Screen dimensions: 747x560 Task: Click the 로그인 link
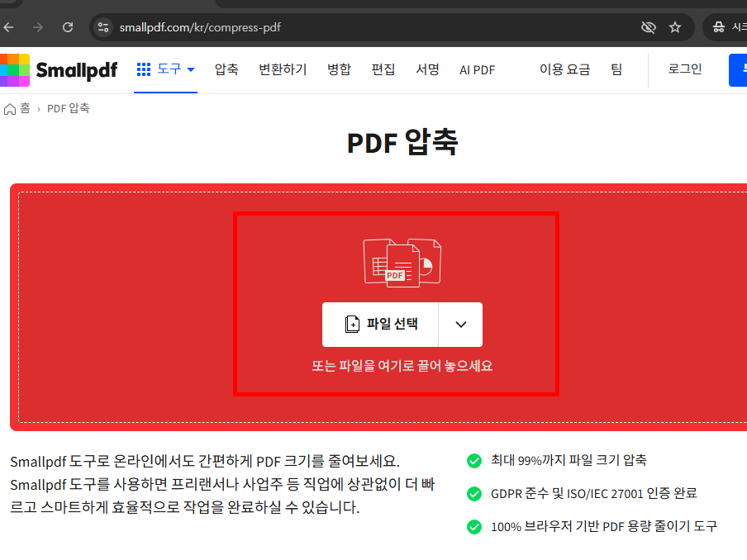(684, 69)
